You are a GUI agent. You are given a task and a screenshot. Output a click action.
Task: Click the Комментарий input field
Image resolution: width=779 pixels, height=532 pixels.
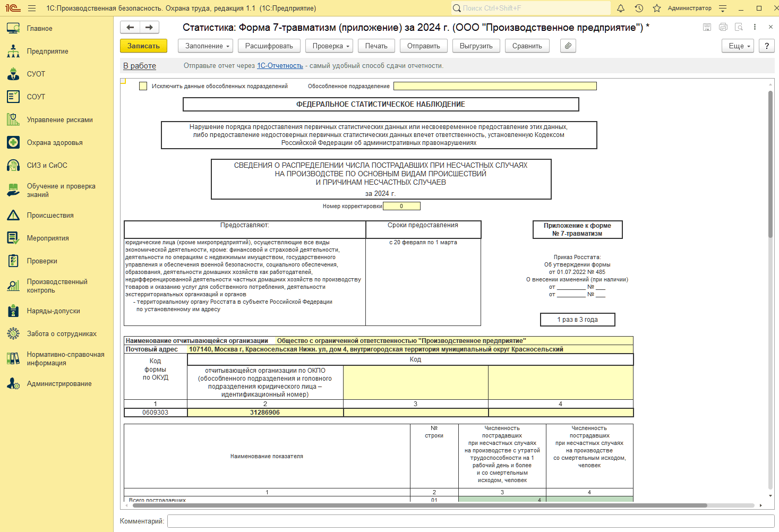[x=470, y=521]
